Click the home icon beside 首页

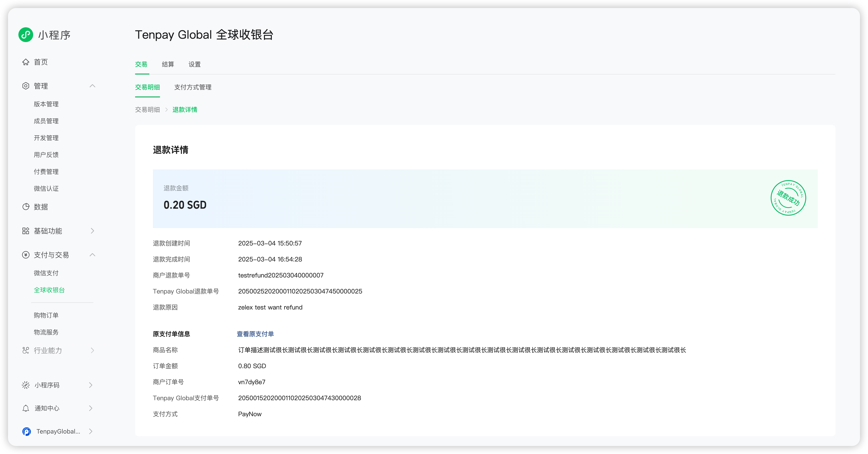pos(26,62)
